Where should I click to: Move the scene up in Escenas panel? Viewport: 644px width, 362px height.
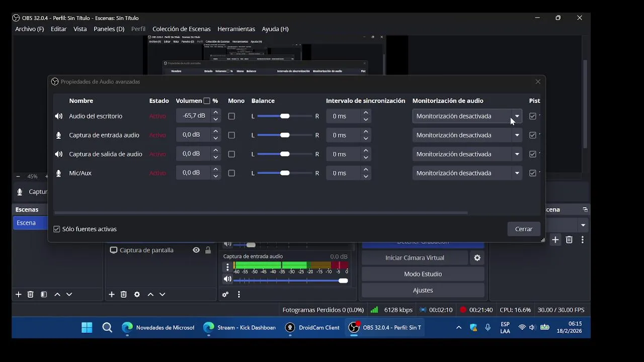click(57, 295)
